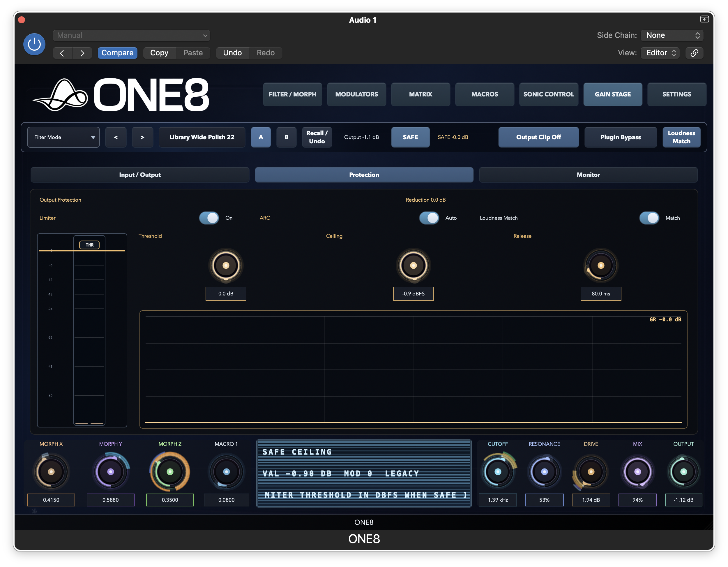Click the Threshold 0.0 dB value field
The image size is (728, 567).
(x=226, y=293)
